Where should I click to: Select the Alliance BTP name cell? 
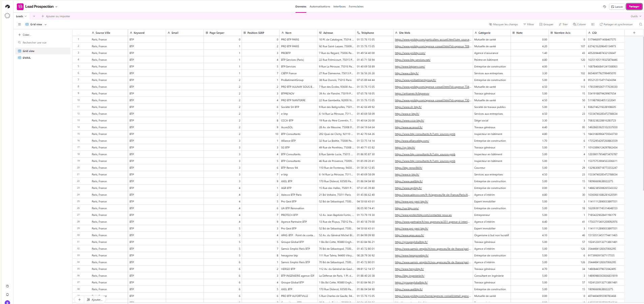click(299, 141)
